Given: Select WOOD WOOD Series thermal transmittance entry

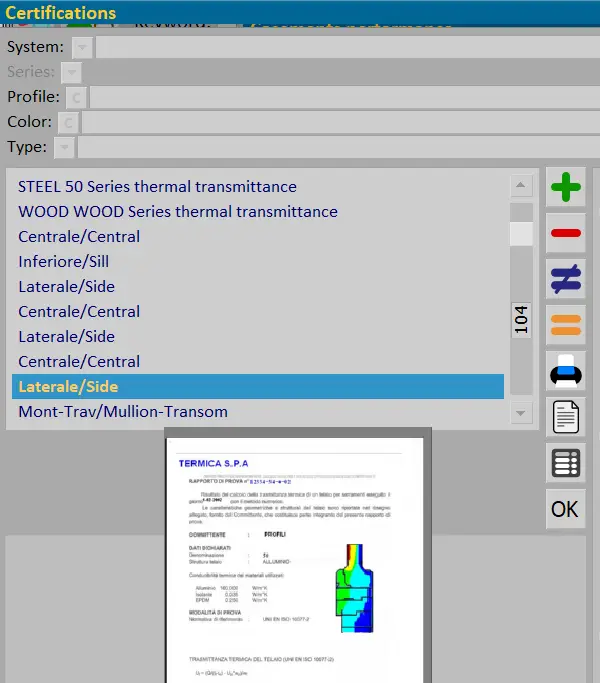Looking at the screenshot, I should pyautogui.click(x=178, y=212).
